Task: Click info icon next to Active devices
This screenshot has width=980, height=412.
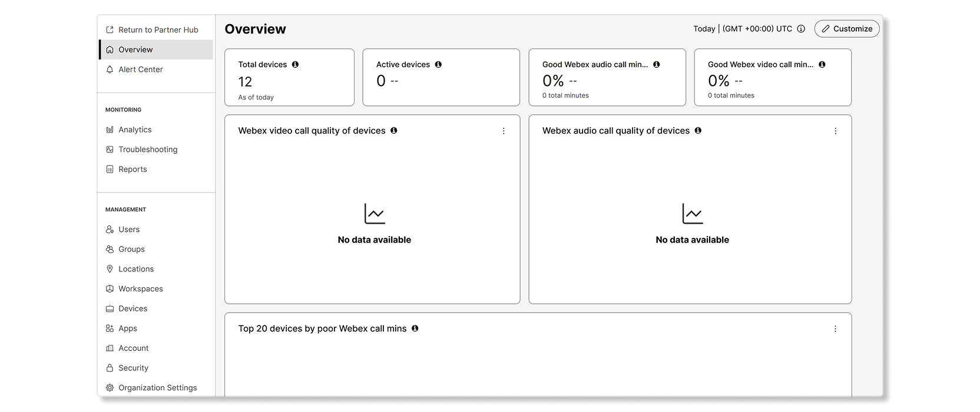Action: [x=438, y=65]
